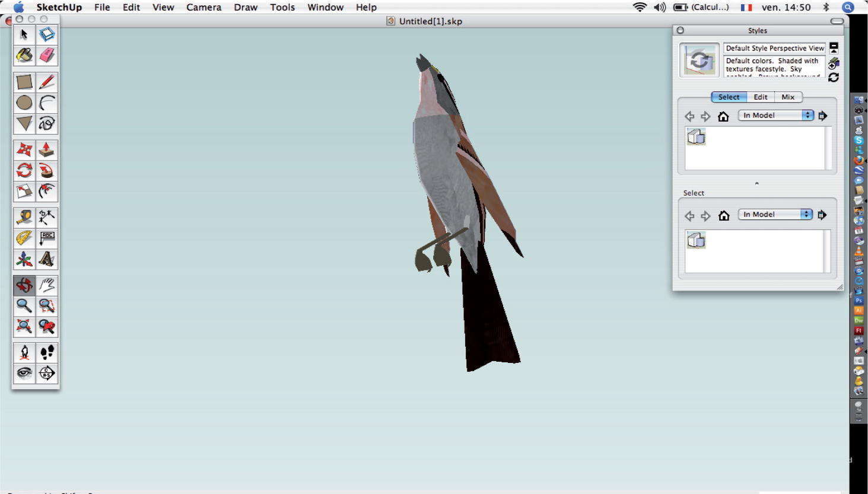Open upper pane Details arrow menu

[x=823, y=116]
